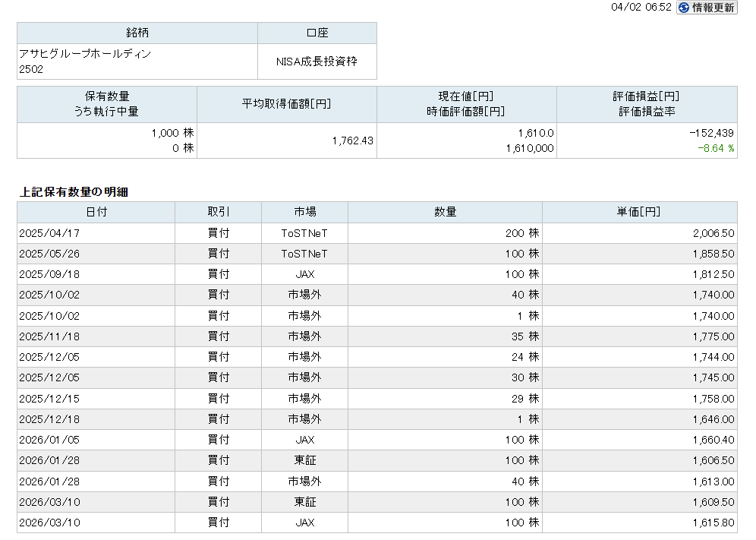Click the 上記保有数量の明細 section heading
This screenshot has width=756, height=540.
click(74, 192)
